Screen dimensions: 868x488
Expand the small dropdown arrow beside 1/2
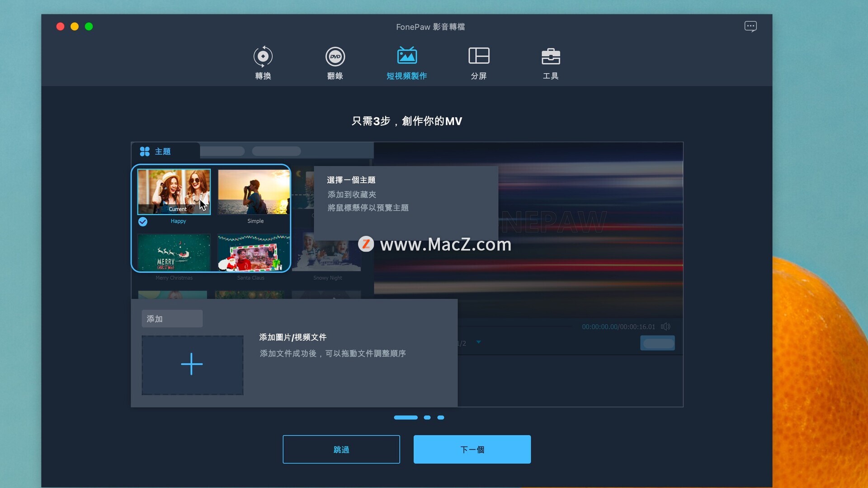pyautogui.click(x=478, y=342)
